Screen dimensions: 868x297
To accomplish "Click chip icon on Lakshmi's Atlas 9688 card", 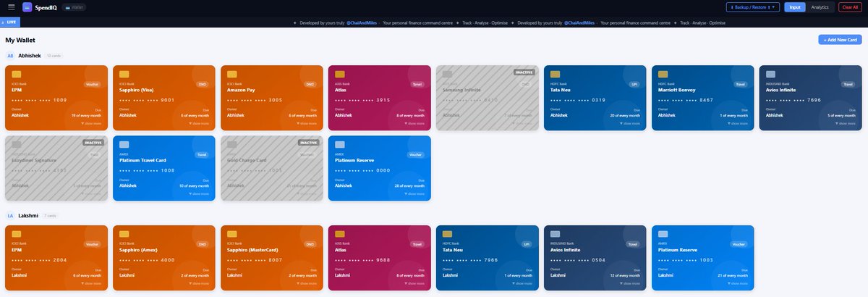I will tap(339, 235).
